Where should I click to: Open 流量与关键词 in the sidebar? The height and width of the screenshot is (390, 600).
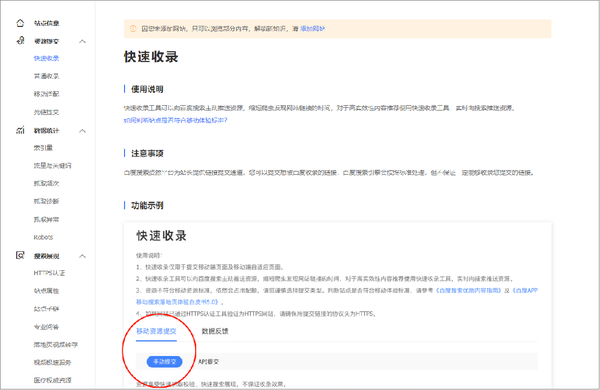coord(52,166)
